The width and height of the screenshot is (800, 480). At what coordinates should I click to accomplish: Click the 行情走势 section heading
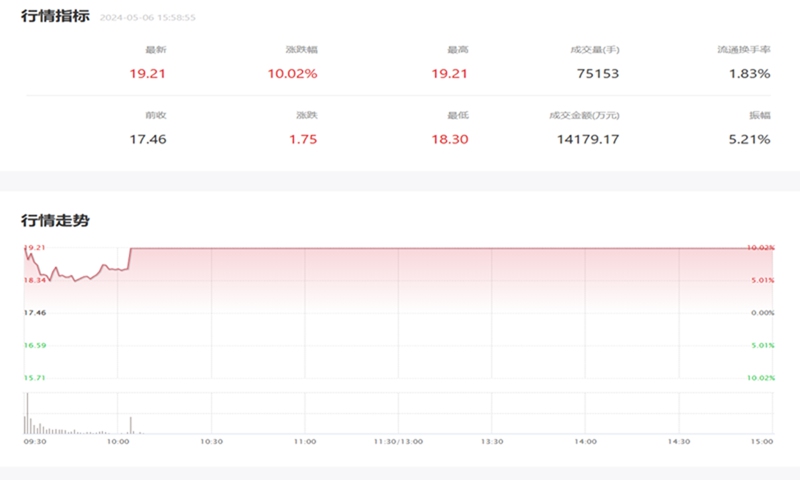(55, 219)
